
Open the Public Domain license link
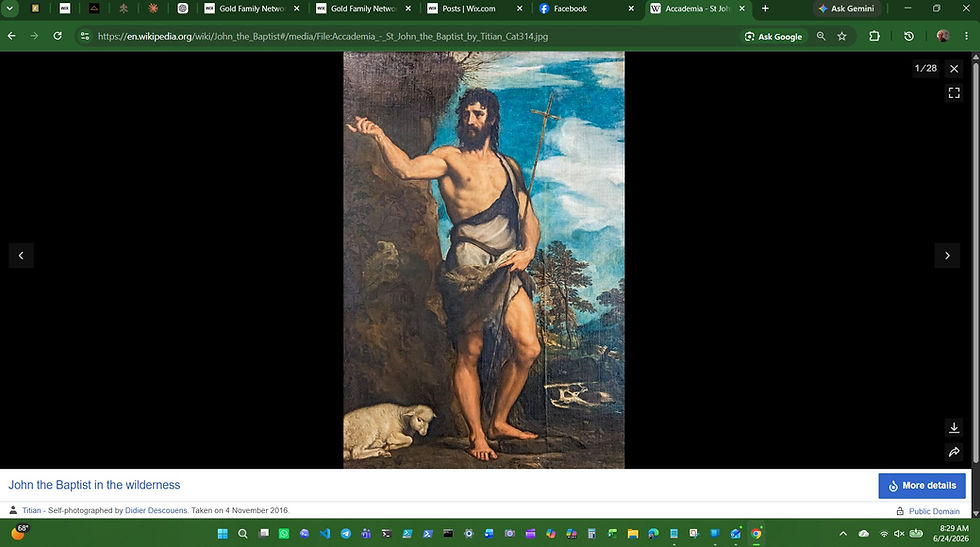(x=934, y=511)
